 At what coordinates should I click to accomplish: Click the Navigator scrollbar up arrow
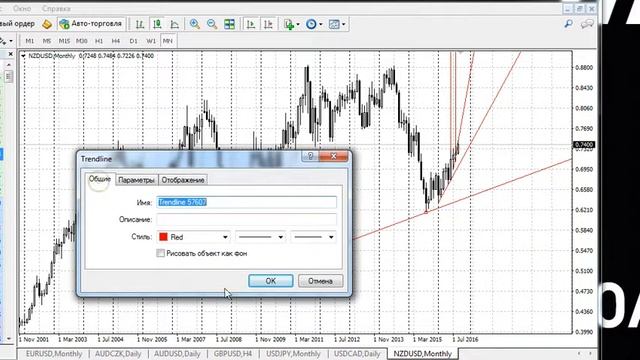click(x=9, y=65)
